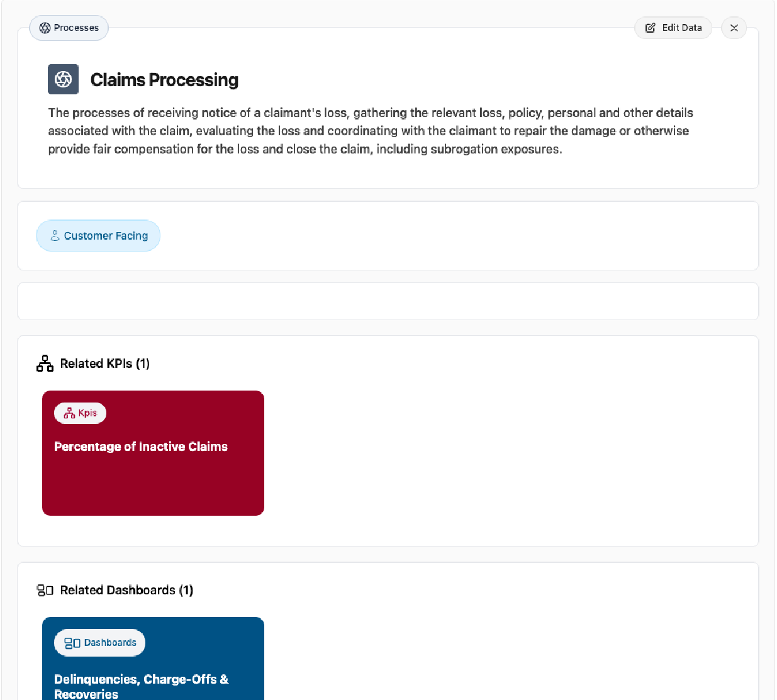Click the Dashboards badge icon on blue card

[x=72, y=643]
